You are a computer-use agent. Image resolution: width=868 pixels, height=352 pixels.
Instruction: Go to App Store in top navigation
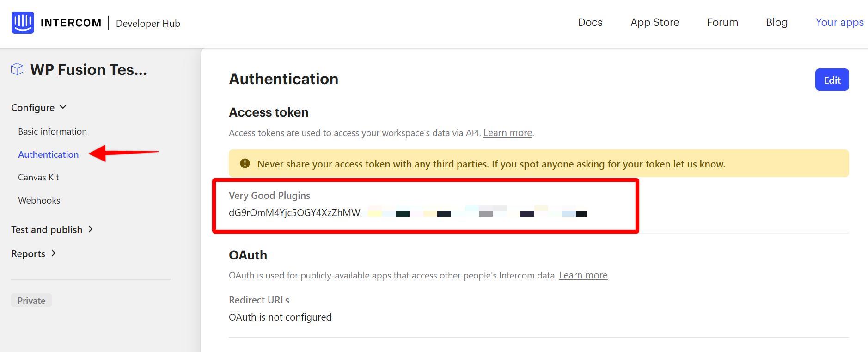point(654,22)
